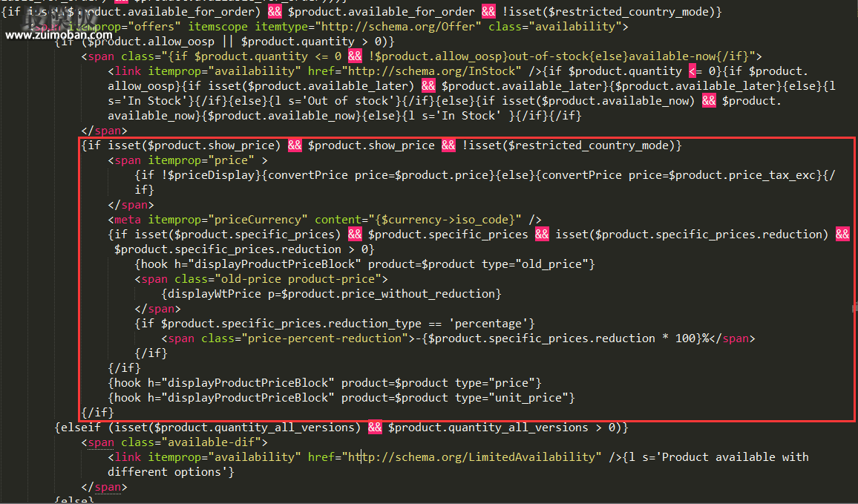
Task: Click the "available-dif" class value
Action: [220, 442]
